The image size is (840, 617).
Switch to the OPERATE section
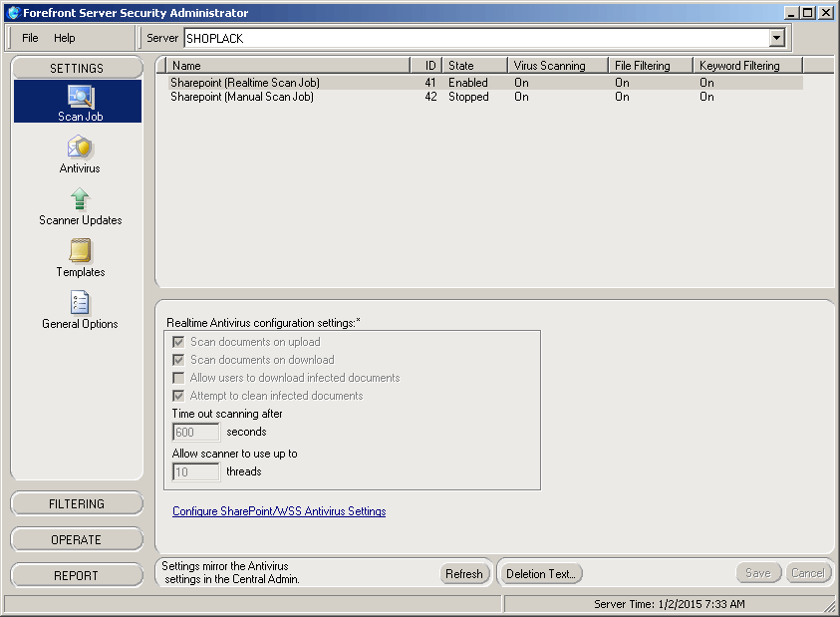click(x=77, y=540)
